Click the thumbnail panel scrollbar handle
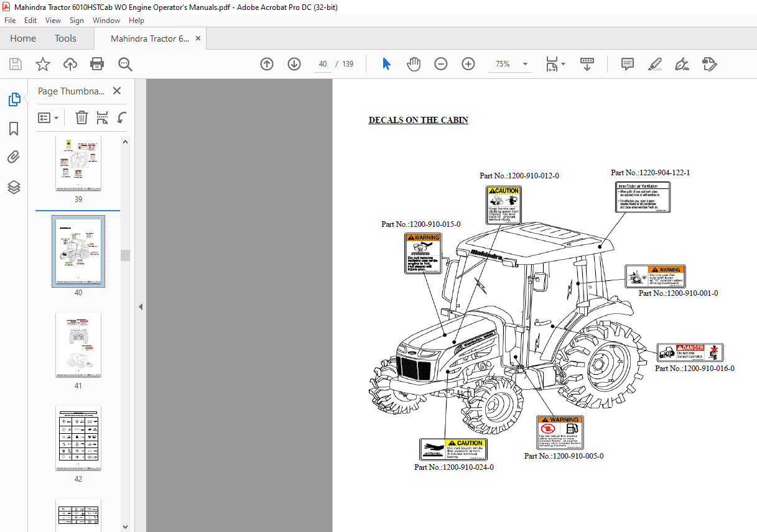The height and width of the screenshot is (532, 757). tap(125, 255)
